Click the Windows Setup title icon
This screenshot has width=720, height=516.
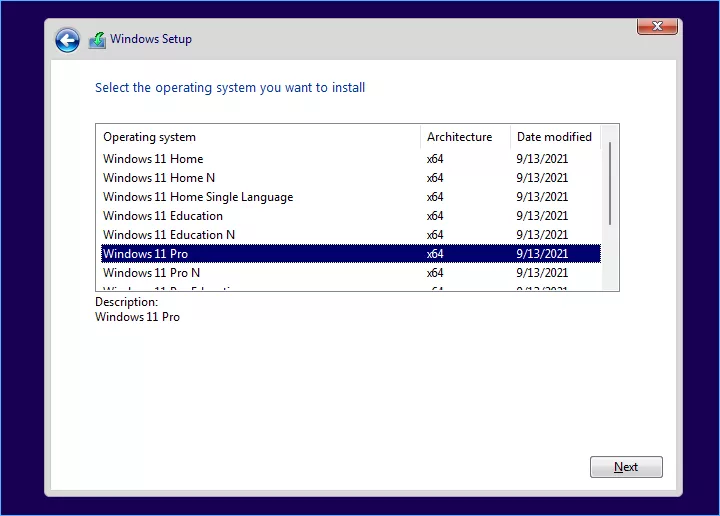click(x=97, y=40)
